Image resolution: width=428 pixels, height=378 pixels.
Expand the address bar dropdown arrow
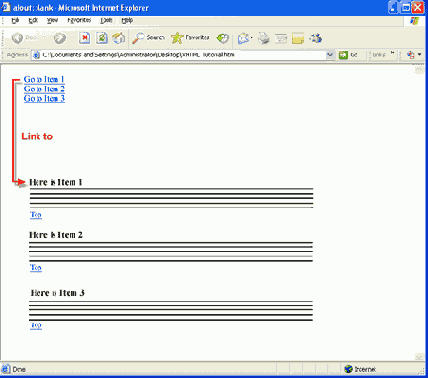[330, 55]
